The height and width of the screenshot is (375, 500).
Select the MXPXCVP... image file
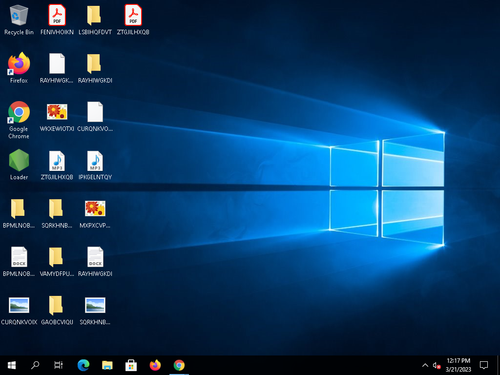tap(95, 209)
